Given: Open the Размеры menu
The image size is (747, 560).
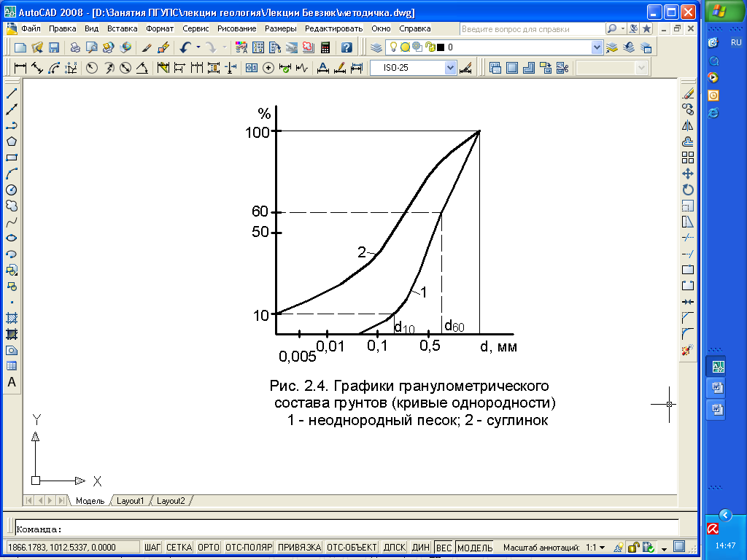Looking at the screenshot, I should pos(281,28).
